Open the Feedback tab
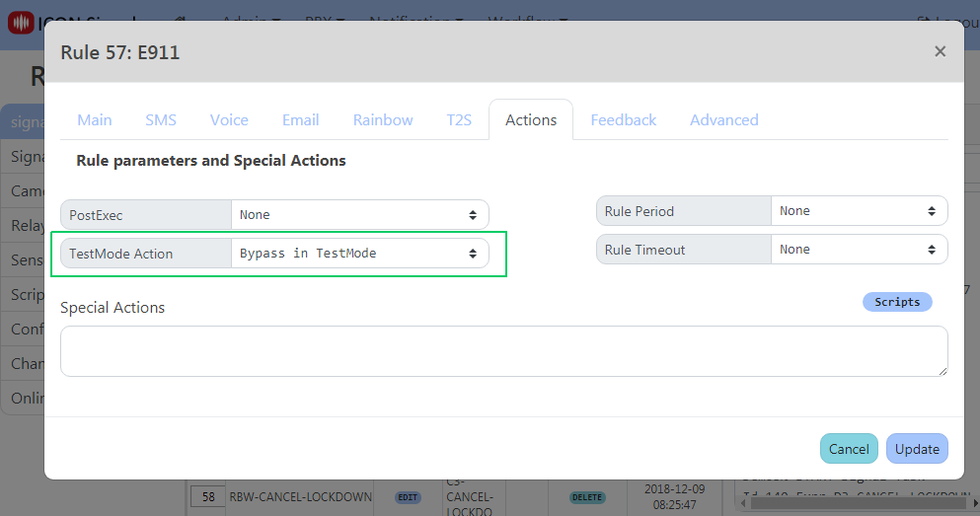980x516 pixels. point(623,119)
